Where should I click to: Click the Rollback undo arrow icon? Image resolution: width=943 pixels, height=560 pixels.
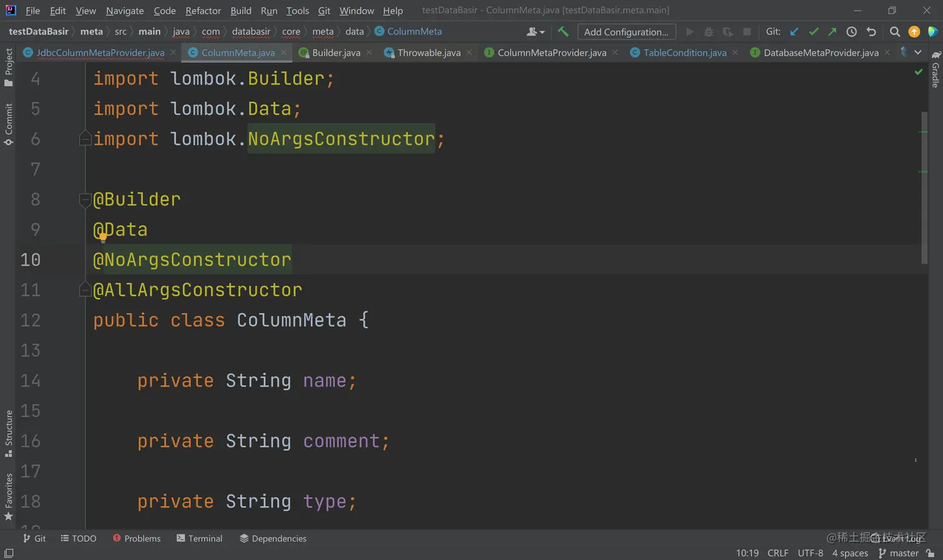pos(871,32)
